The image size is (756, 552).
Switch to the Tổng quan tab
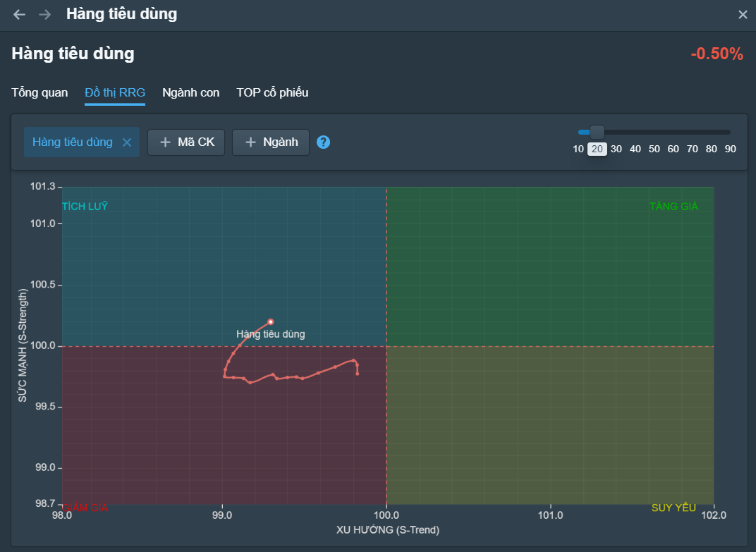39,92
